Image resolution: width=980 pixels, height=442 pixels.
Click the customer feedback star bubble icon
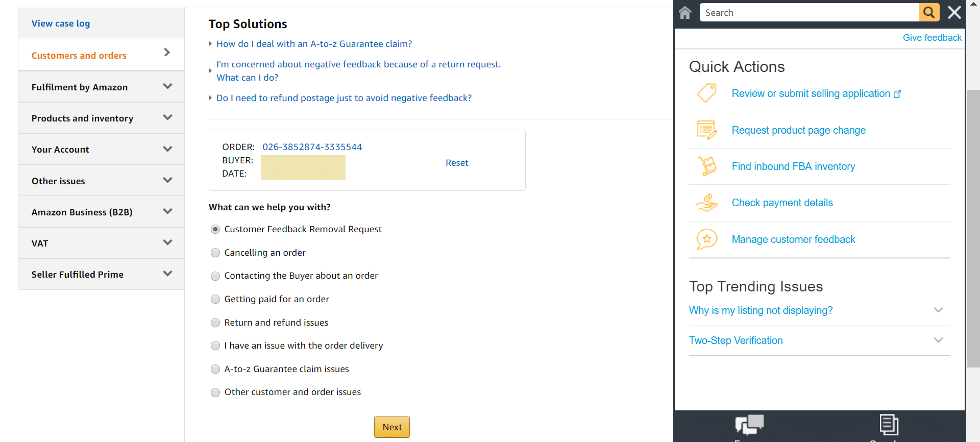tap(707, 239)
